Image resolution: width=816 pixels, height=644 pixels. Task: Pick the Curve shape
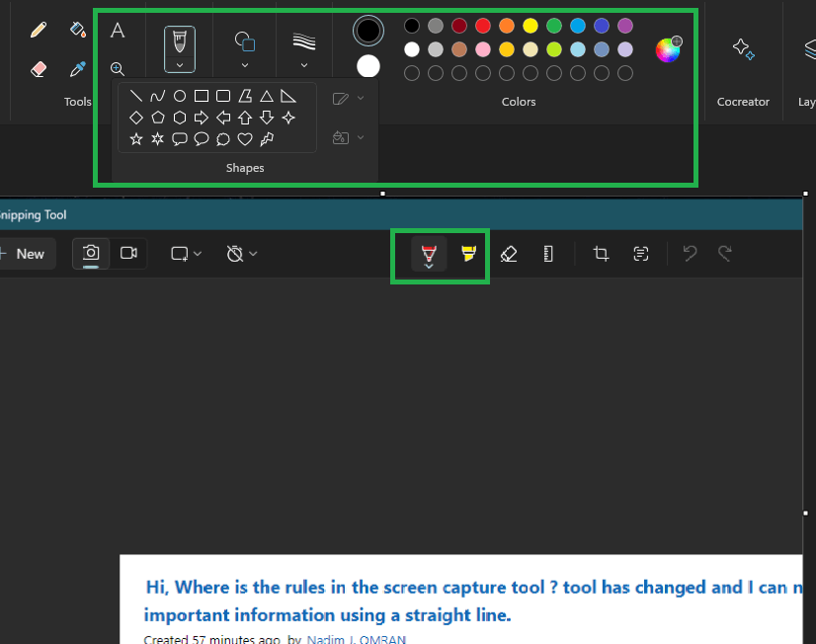coord(158,96)
